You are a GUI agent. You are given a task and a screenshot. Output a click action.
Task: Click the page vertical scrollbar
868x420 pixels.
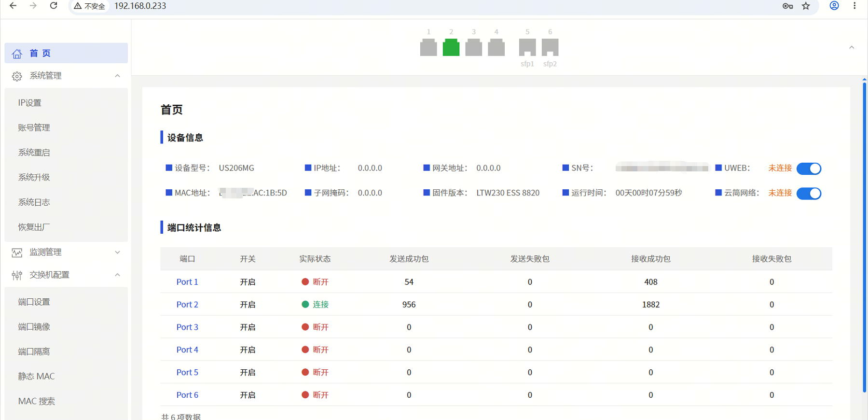pyautogui.click(x=865, y=237)
